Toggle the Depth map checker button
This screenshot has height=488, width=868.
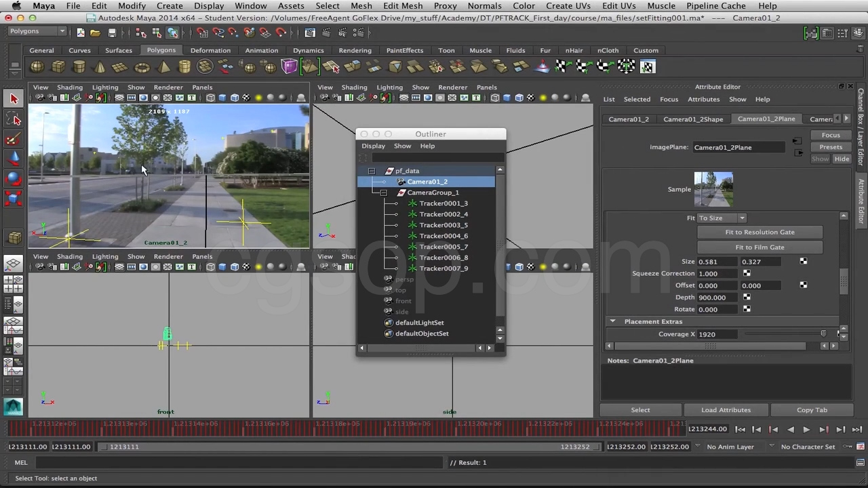747,297
